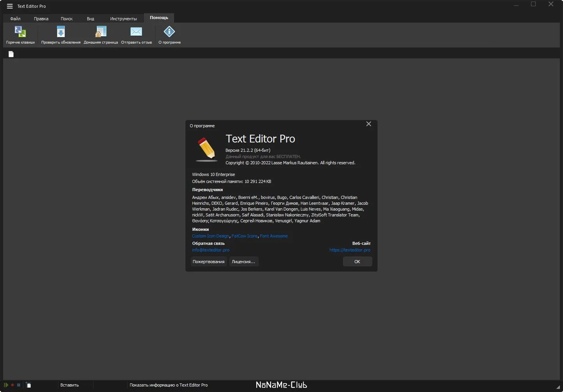The width and height of the screenshot is (563, 392).
Task: Click the macro play icon in status bar
Action: (6, 385)
